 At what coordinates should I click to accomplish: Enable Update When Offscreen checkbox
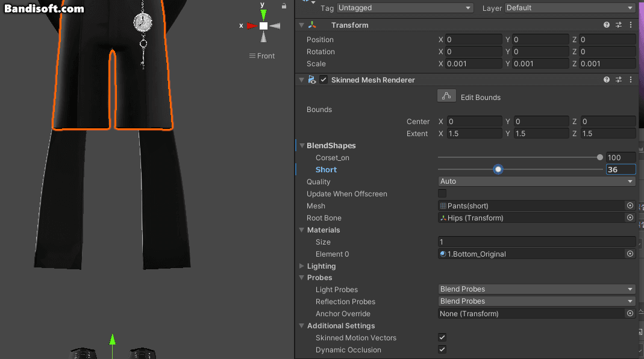click(442, 193)
